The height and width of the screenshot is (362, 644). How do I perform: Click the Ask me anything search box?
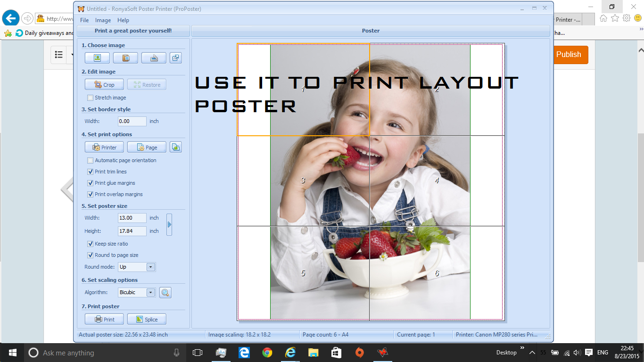point(104,353)
